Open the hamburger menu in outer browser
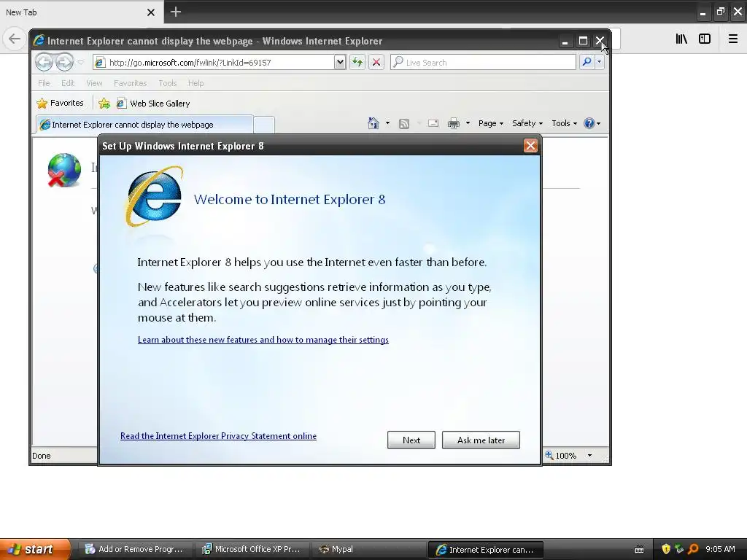The image size is (747, 560). pyautogui.click(x=733, y=39)
